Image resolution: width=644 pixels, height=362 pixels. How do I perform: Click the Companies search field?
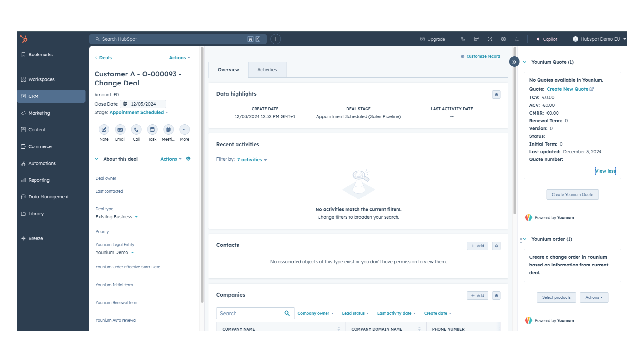click(x=250, y=313)
